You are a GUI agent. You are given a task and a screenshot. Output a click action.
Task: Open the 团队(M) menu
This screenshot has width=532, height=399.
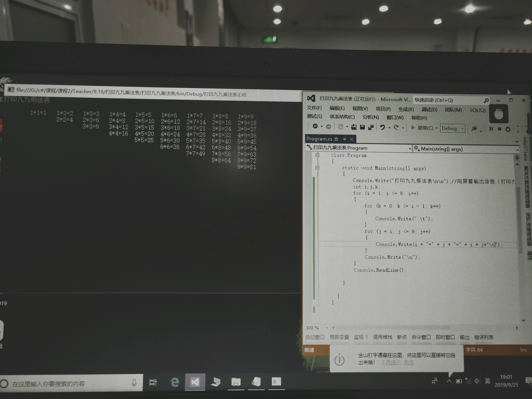453,110
